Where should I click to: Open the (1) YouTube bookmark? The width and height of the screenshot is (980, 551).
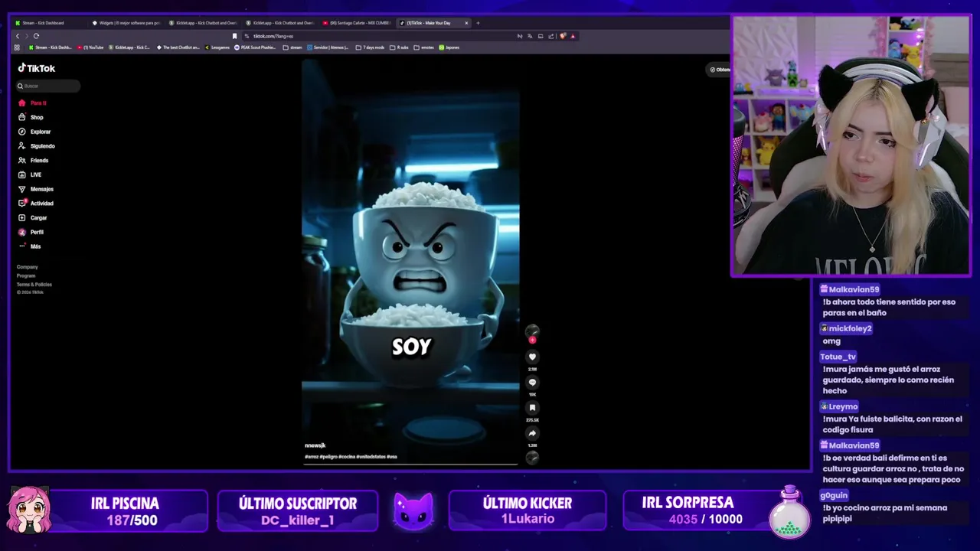click(x=90, y=47)
